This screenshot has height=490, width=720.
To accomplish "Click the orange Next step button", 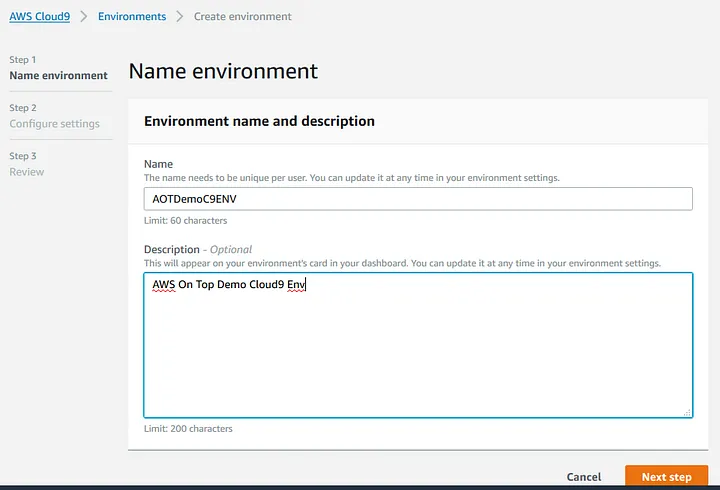I will (666, 477).
